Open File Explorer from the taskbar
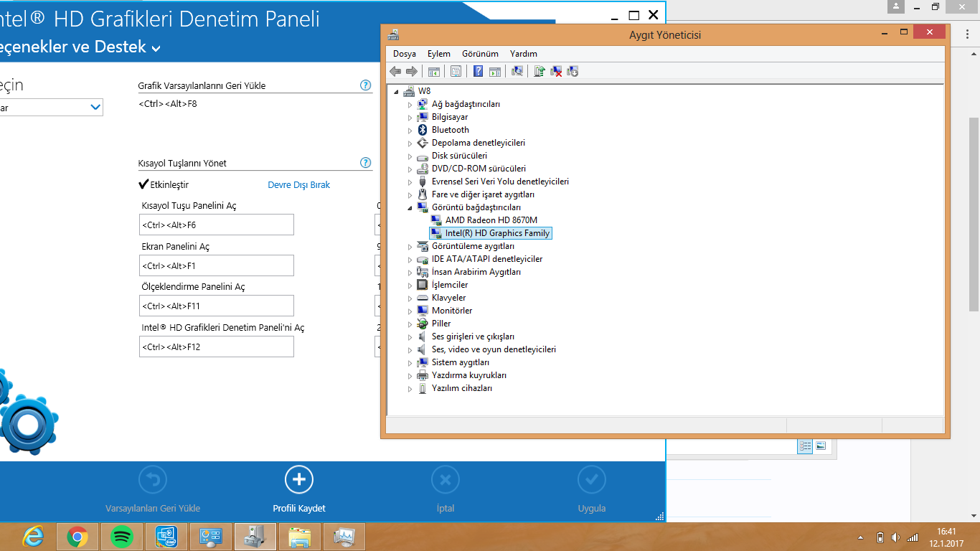 pos(300,537)
